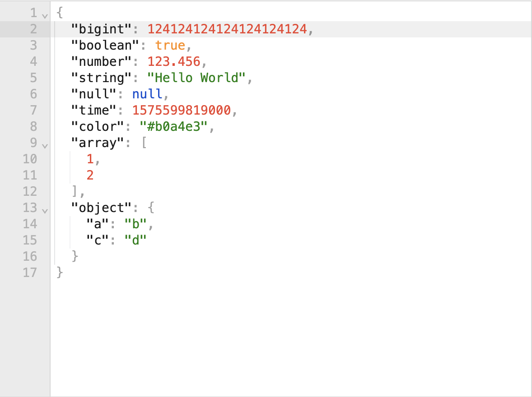Click the true boolean value

tap(170, 46)
